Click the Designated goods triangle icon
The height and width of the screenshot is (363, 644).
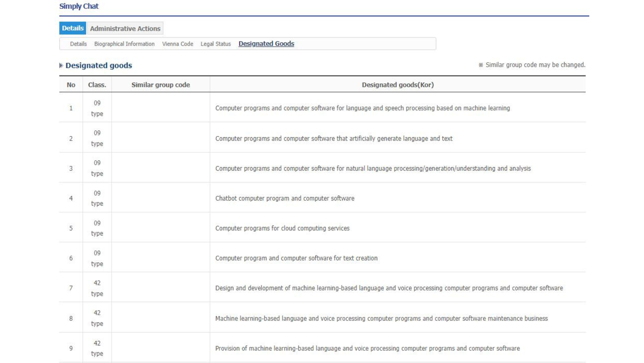[61, 65]
